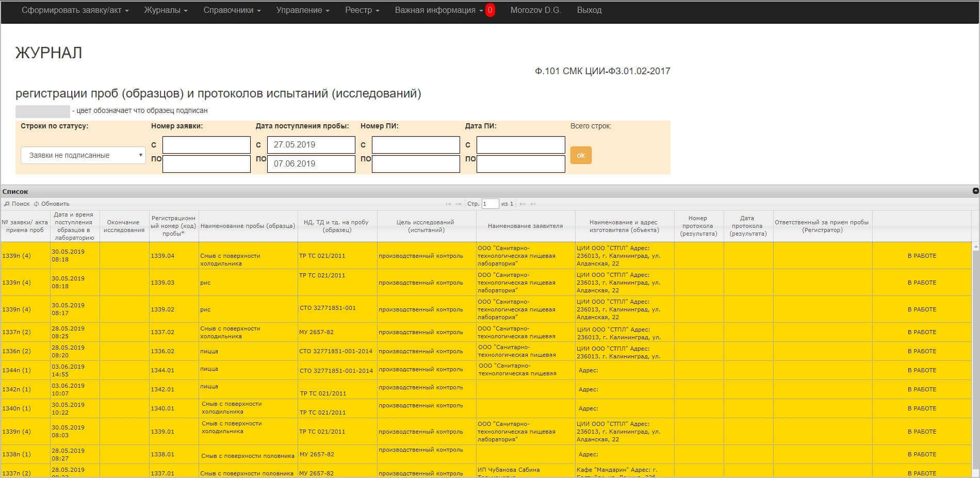Sort by Цель исследований column header

[426, 226]
